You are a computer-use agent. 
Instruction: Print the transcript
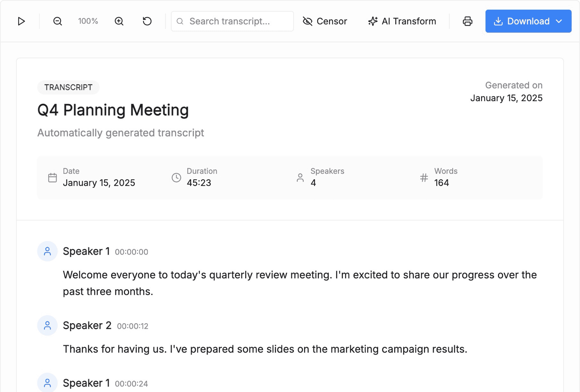[x=467, y=21]
